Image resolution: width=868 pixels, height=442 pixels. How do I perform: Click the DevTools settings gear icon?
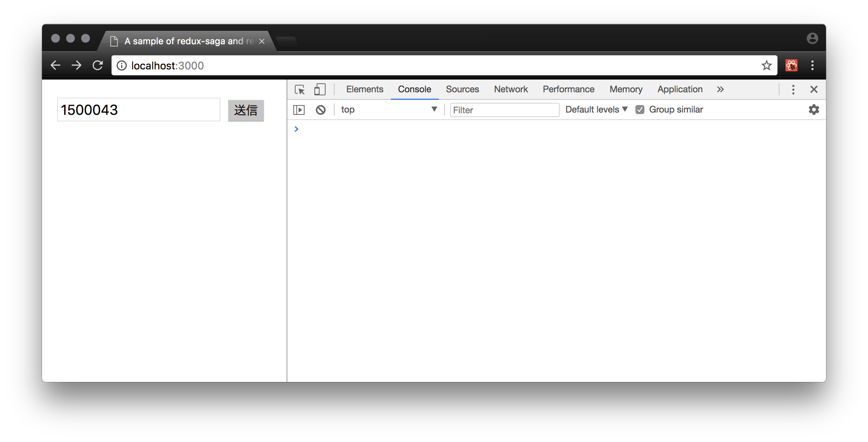point(814,109)
